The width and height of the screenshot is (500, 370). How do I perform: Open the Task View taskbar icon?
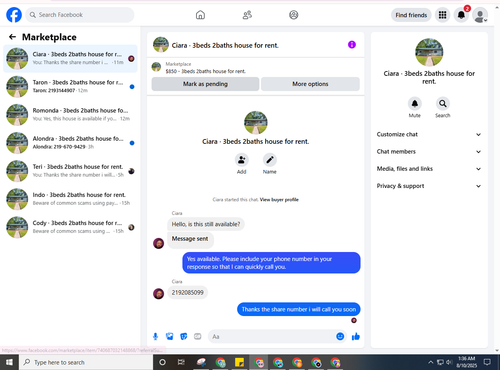click(181, 362)
